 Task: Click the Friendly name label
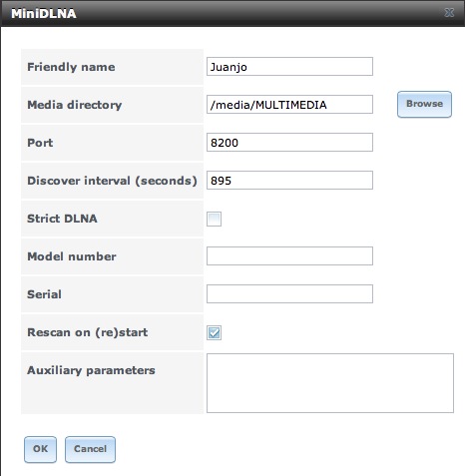point(71,67)
